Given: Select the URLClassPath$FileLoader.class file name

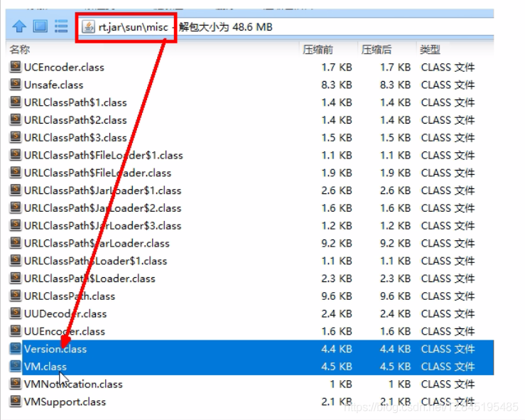Looking at the screenshot, I should click(97, 173).
